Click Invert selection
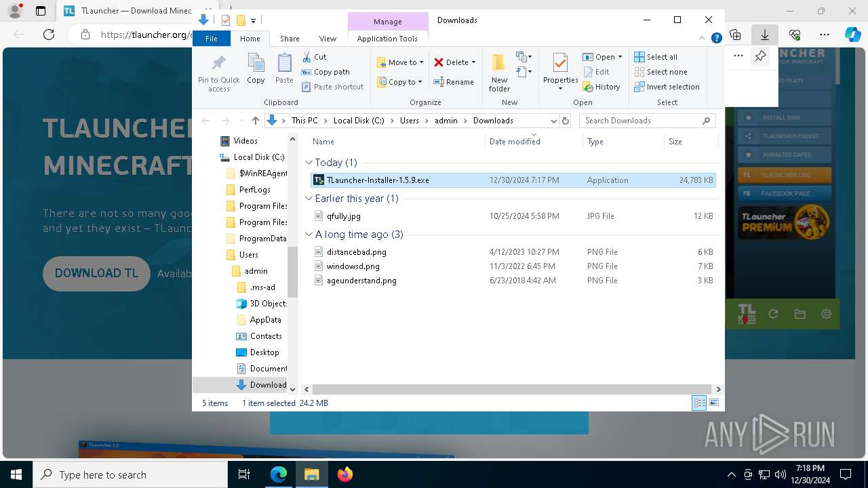Image resolution: width=868 pixels, height=488 pixels. [667, 87]
